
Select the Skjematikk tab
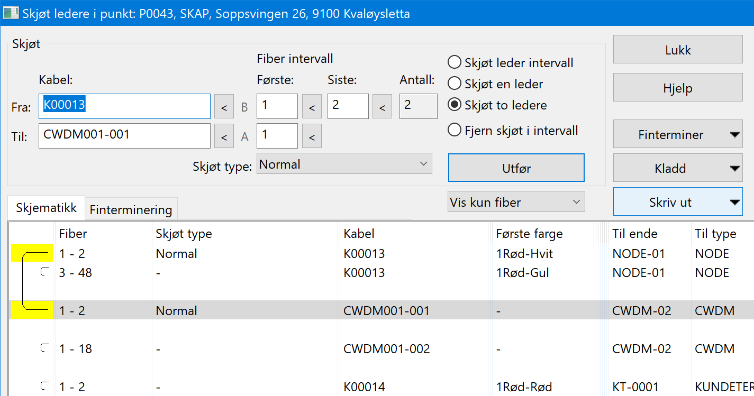(46, 208)
